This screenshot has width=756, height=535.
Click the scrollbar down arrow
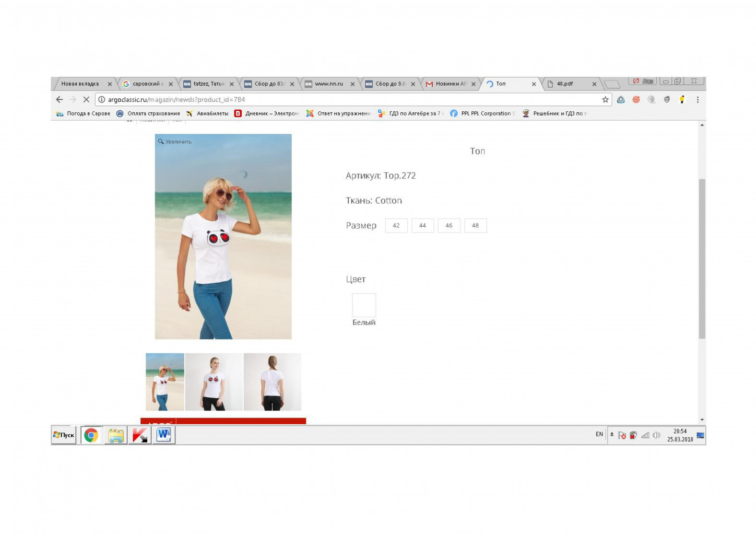click(x=702, y=420)
